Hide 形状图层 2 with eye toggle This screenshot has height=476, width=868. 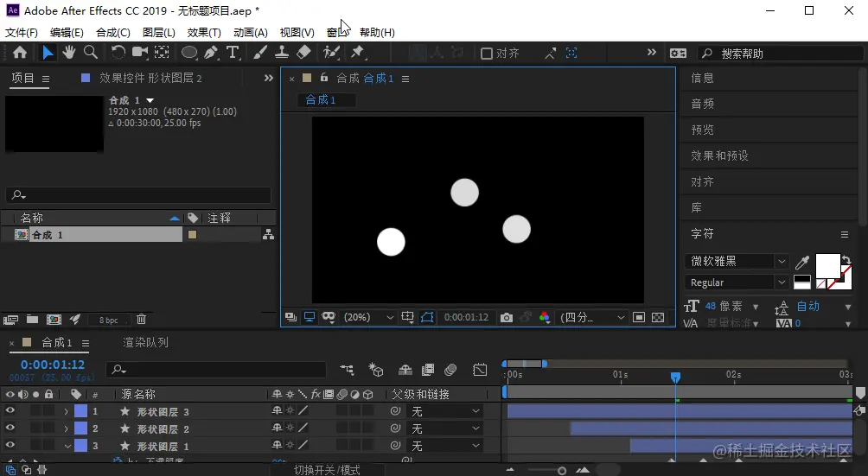10,428
